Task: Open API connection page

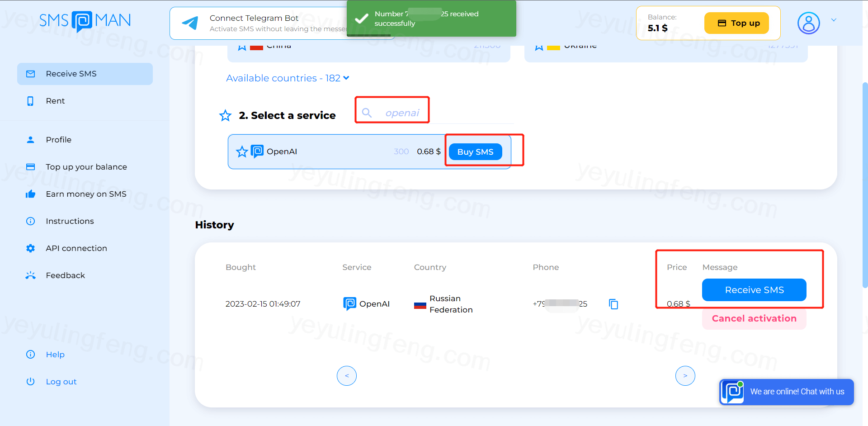Action: [x=76, y=248]
